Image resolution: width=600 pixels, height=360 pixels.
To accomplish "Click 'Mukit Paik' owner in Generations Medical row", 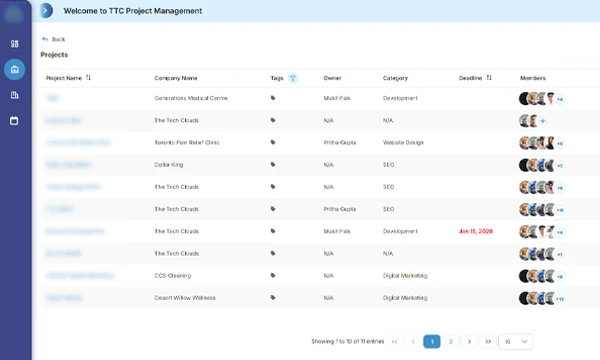I will click(x=337, y=98).
